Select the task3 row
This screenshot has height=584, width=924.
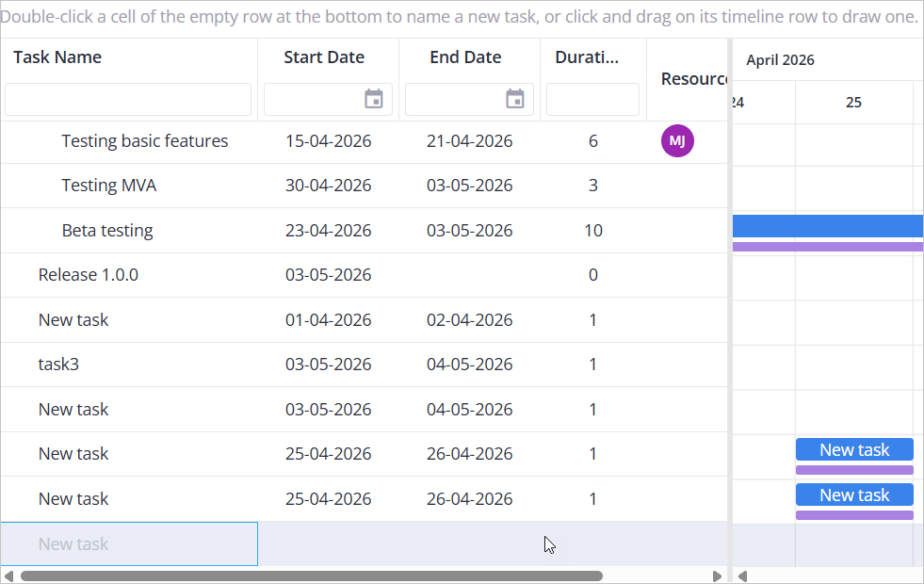365,365
